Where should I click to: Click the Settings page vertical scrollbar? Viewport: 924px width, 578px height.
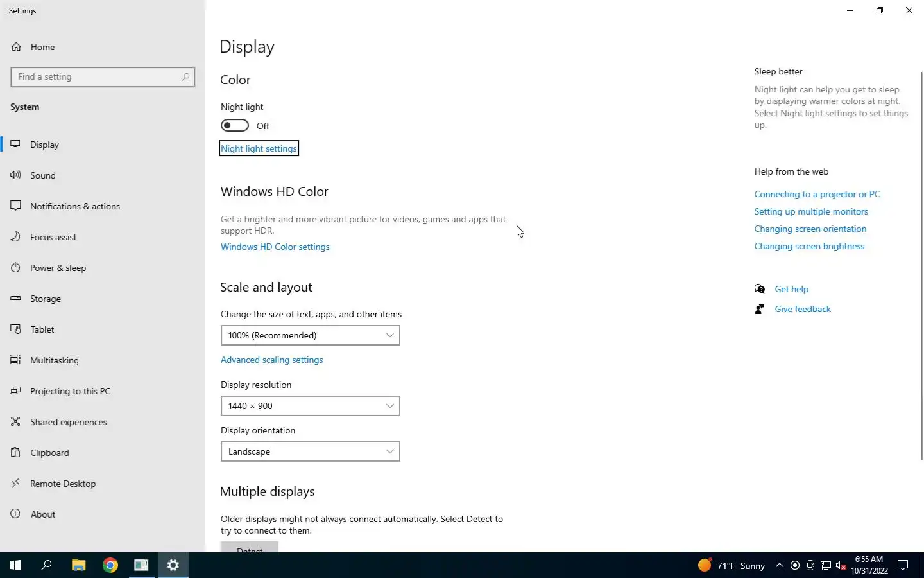[921, 265]
